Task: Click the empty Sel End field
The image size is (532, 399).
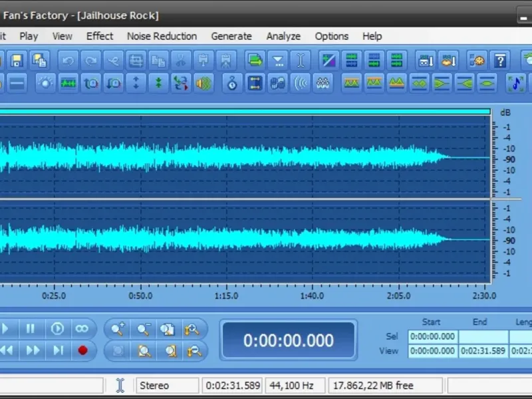Action: 483,336
